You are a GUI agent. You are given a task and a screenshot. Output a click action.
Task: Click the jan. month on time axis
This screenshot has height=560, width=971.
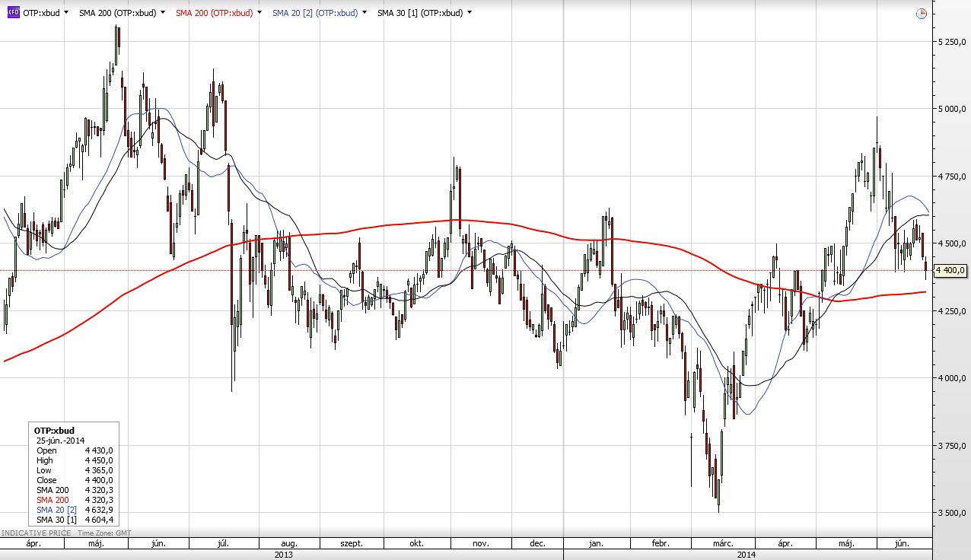click(x=596, y=544)
